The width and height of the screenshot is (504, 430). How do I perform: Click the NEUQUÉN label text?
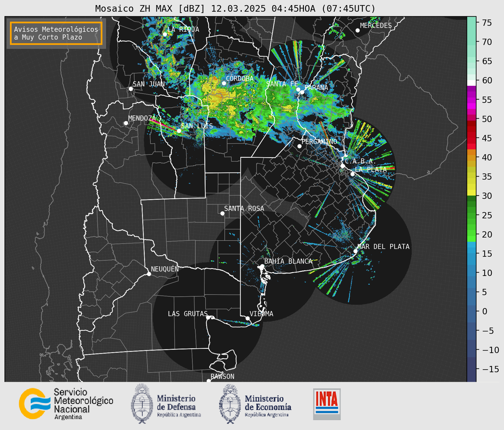tap(165, 269)
